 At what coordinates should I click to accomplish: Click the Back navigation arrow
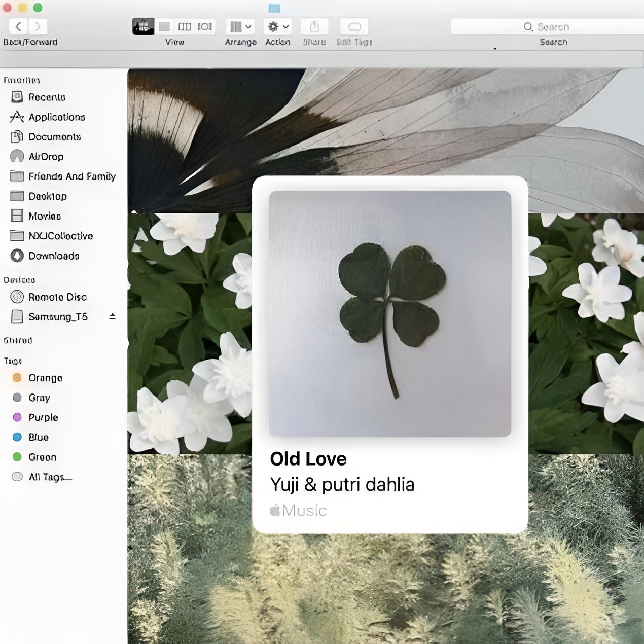[18, 26]
